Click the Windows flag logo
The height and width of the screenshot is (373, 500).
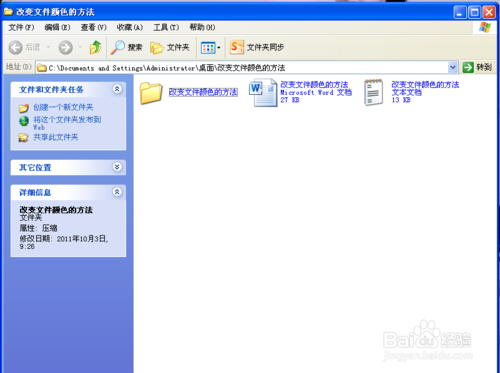(x=485, y=28)
